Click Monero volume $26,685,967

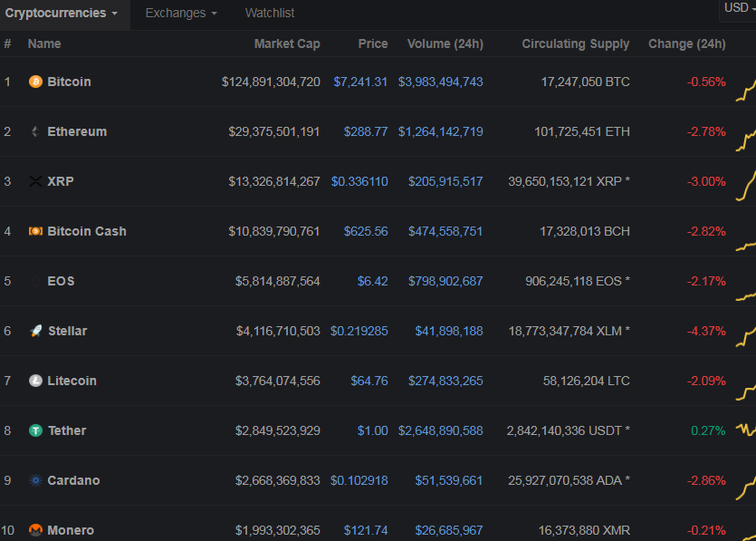[x=449, y=530]
